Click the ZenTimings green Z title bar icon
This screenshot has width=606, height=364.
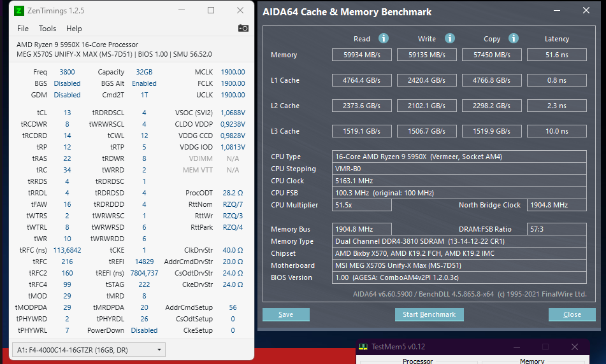(19, 10)
